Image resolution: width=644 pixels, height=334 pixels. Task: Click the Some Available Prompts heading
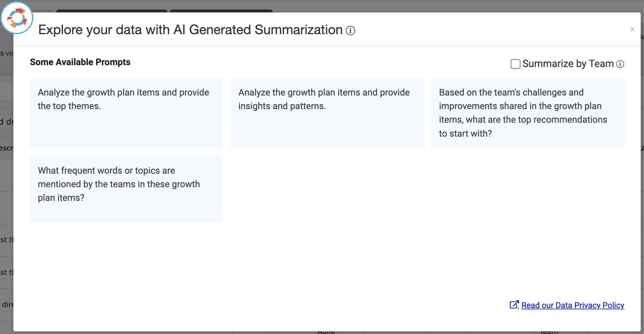[80, 62]
